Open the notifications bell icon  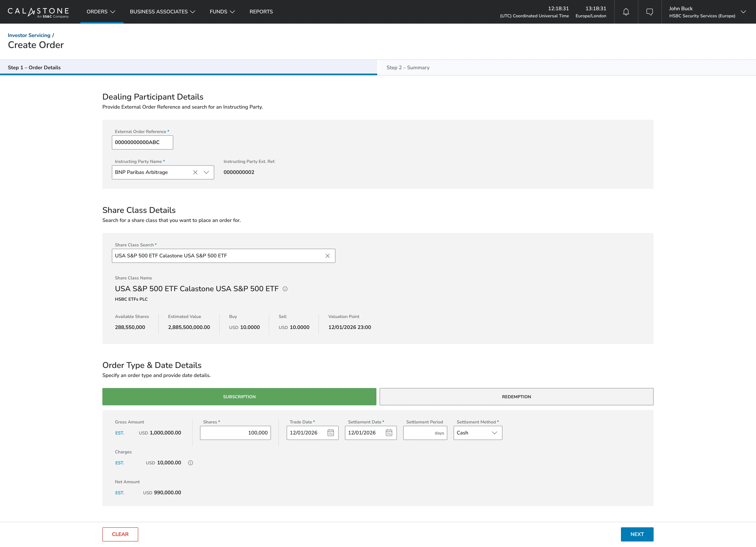coord(626,12)
